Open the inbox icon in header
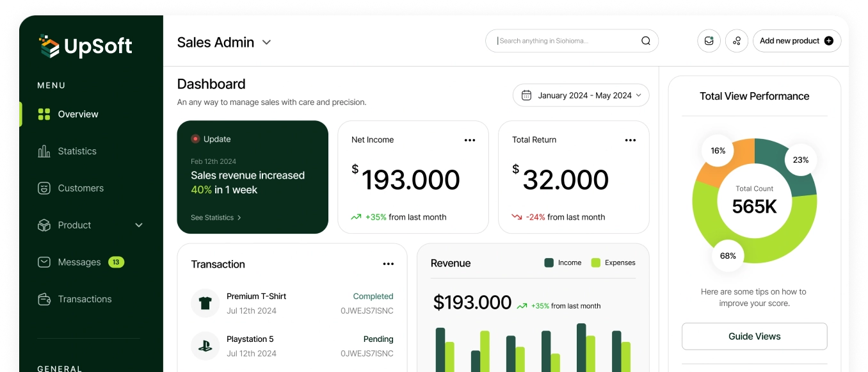This screenshot has width=868, height=372. pyautogui.click(x=709, y=41)
